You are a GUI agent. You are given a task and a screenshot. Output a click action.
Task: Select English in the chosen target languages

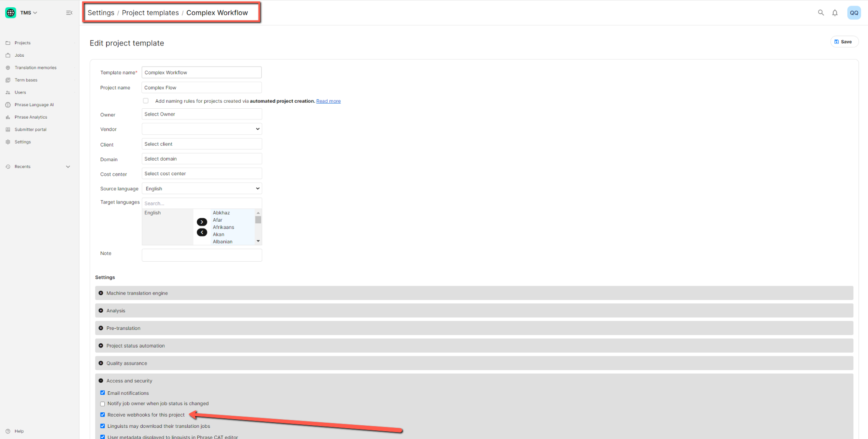pyautogui.click(x=152, y=213)
